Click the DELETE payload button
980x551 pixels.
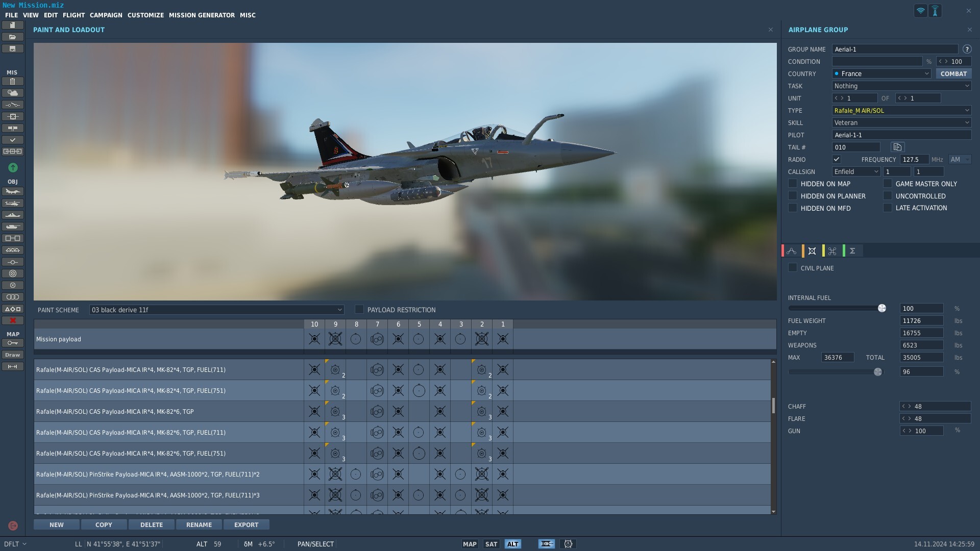(152, 524)
